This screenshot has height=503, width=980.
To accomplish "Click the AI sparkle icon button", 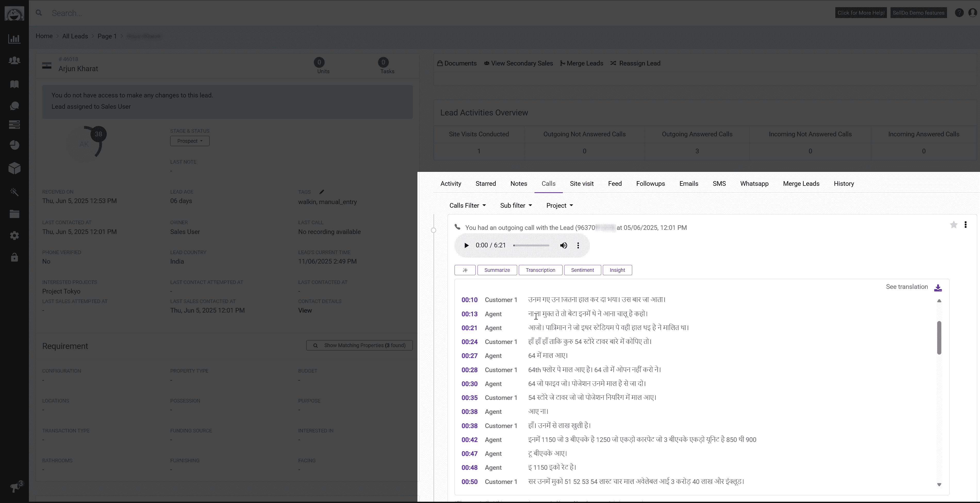I will click(x=465, y=270).
